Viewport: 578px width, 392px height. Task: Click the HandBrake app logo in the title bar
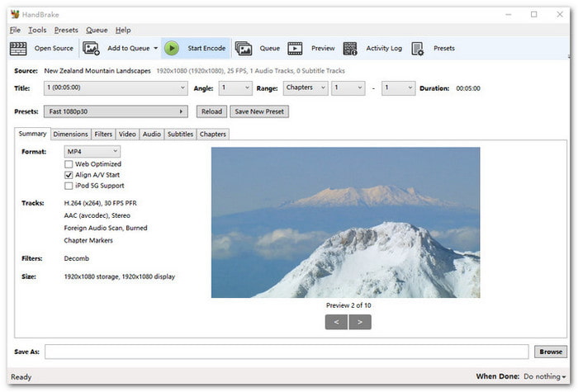coord(15,14)
